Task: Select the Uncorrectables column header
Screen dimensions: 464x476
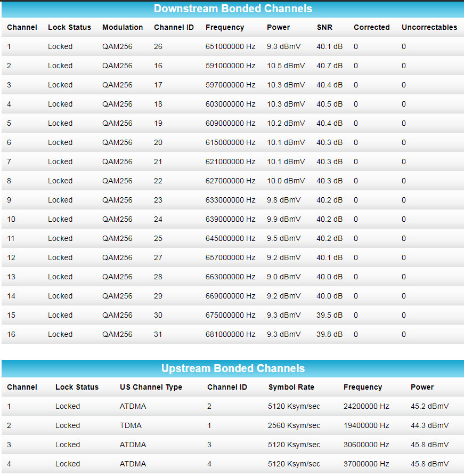Action: pyautogui.click(x=429, y=27)
